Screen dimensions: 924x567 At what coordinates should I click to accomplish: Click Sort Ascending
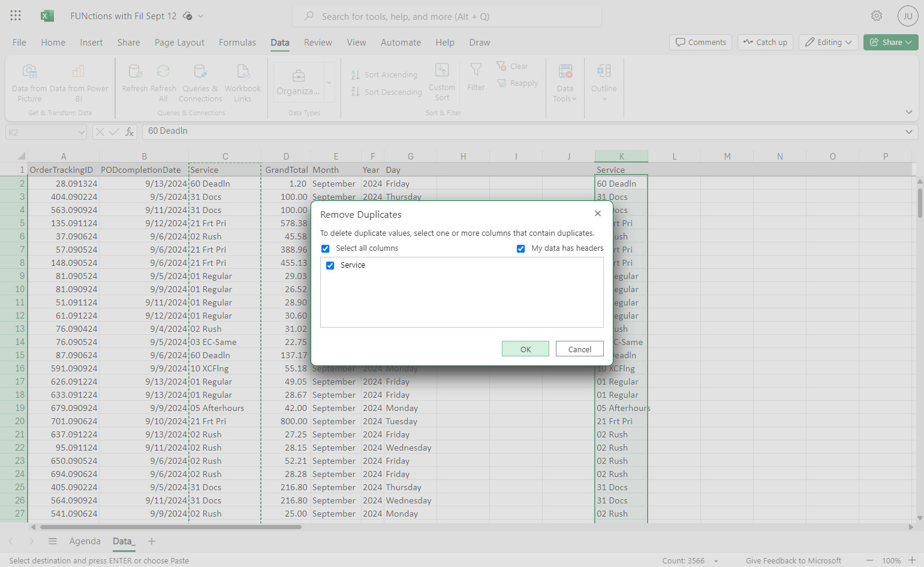384,74
